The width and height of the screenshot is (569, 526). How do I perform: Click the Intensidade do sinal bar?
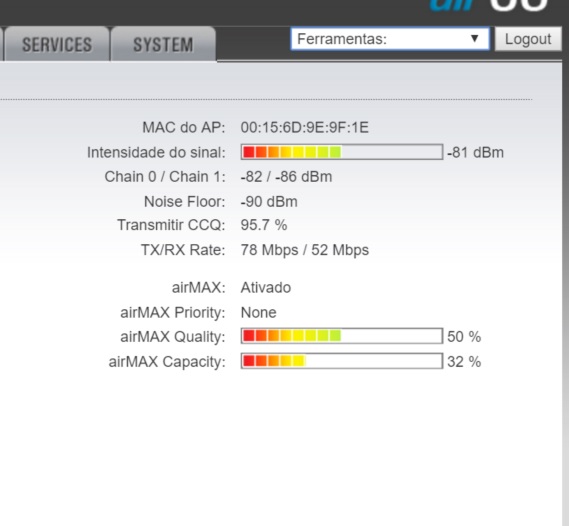tap(342, 152)
